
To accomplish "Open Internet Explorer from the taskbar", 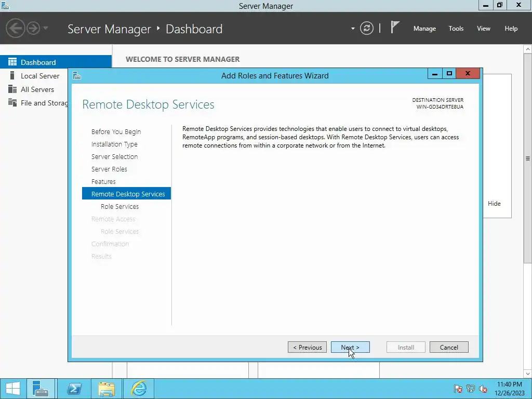I will pos(139,389).
